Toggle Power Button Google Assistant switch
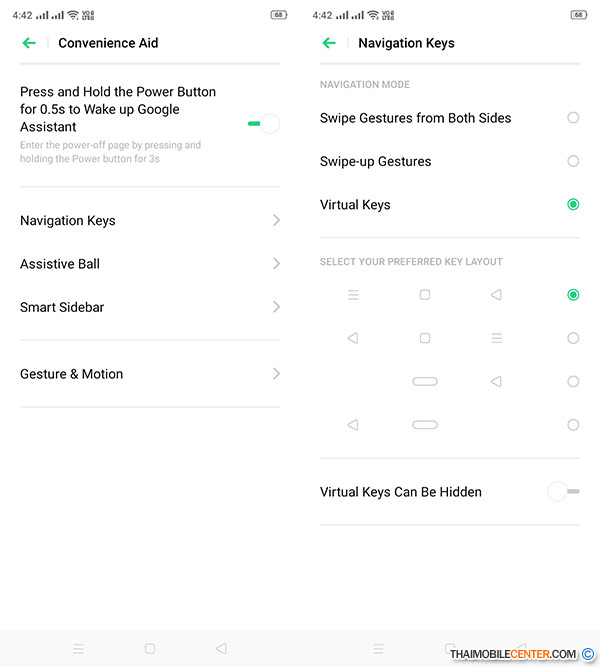Image resolution: width=600 pixels, height=667 pixels. coord(264,124)
